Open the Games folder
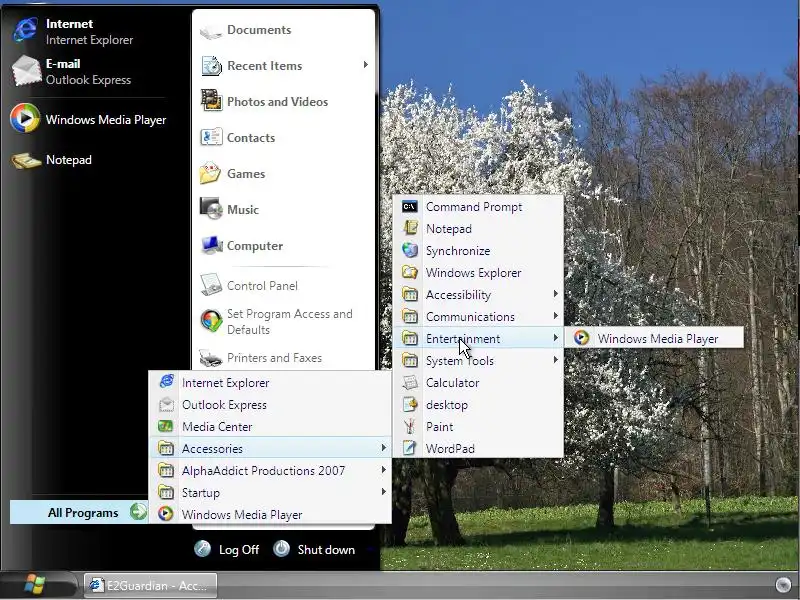800x600 pixels. [x=233, y=173]
